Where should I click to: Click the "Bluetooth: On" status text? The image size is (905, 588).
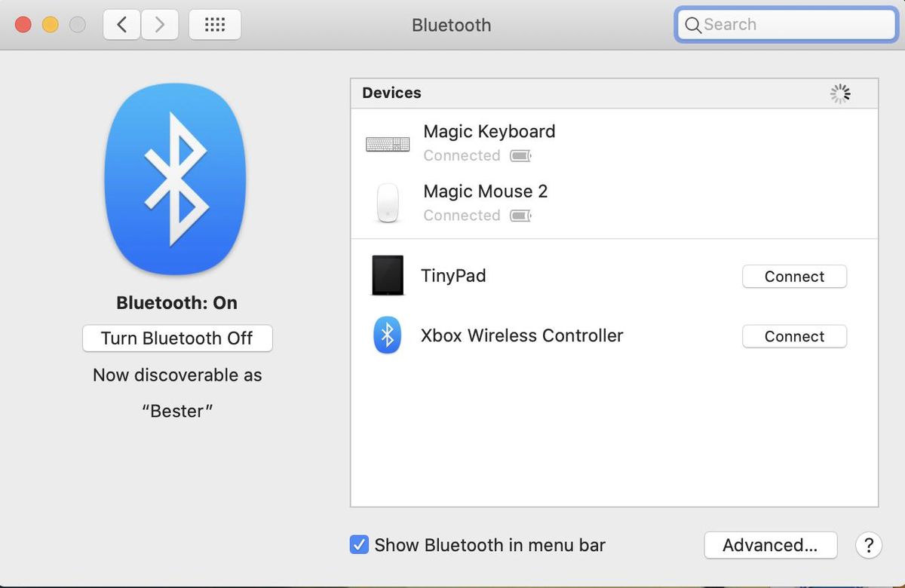click(x=176, y=303)
